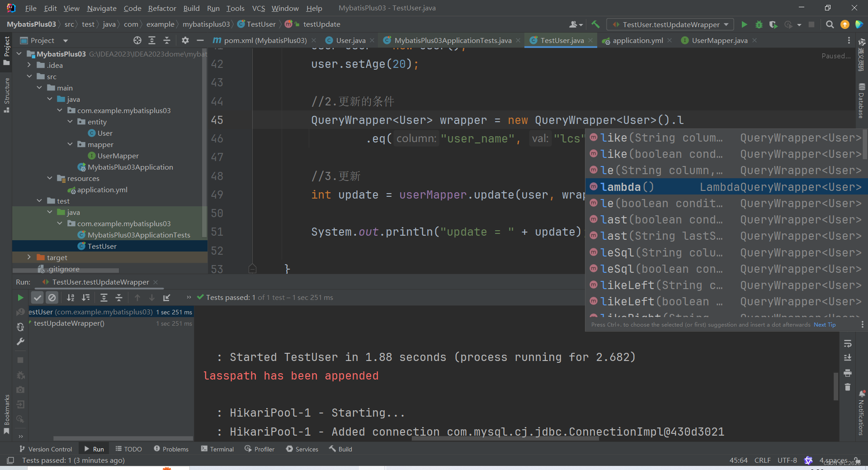Switch to pom.xml (MybatisPlus03) tab
868x470 pixels.
[x=265, y=40]
